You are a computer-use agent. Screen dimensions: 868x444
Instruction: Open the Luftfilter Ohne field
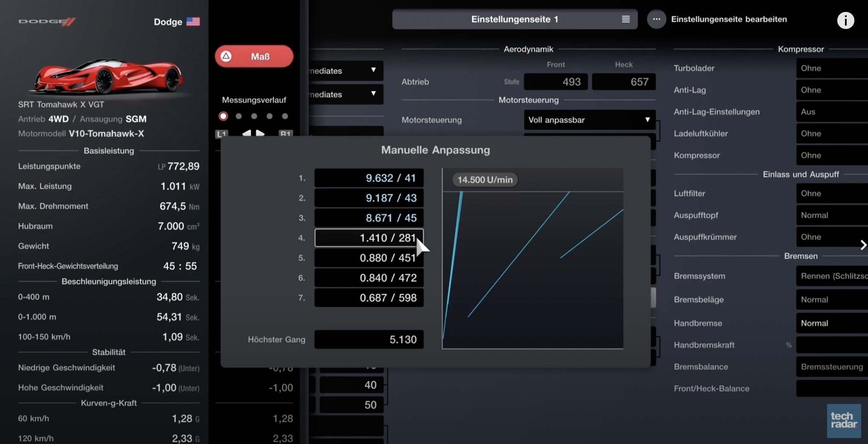(832, 193)
